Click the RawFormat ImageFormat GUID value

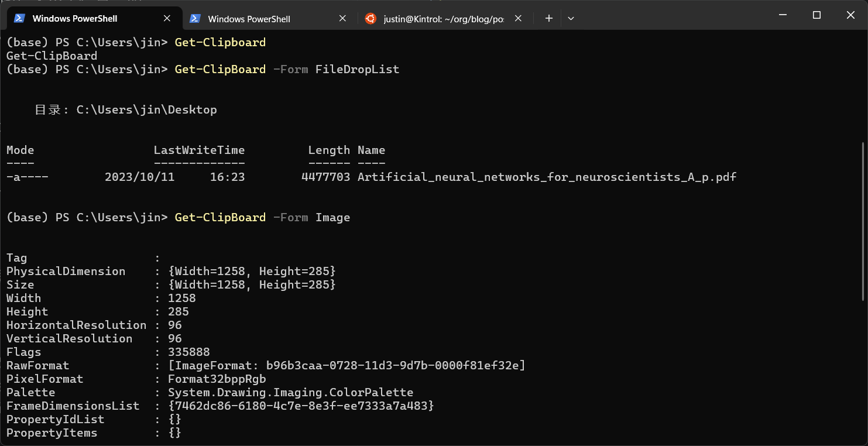click(346, 366)
